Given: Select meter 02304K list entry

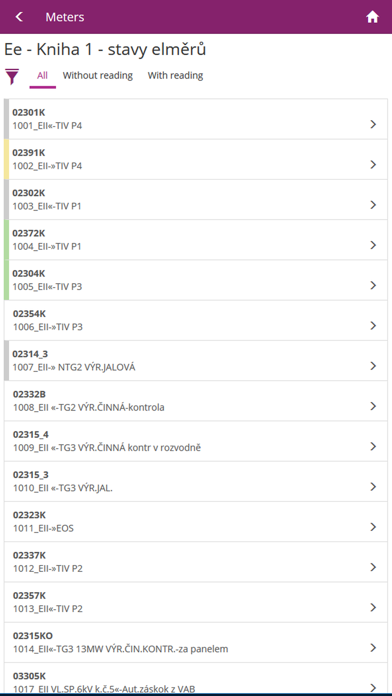Looking at the screenshot, I should (x=196, y=280).
